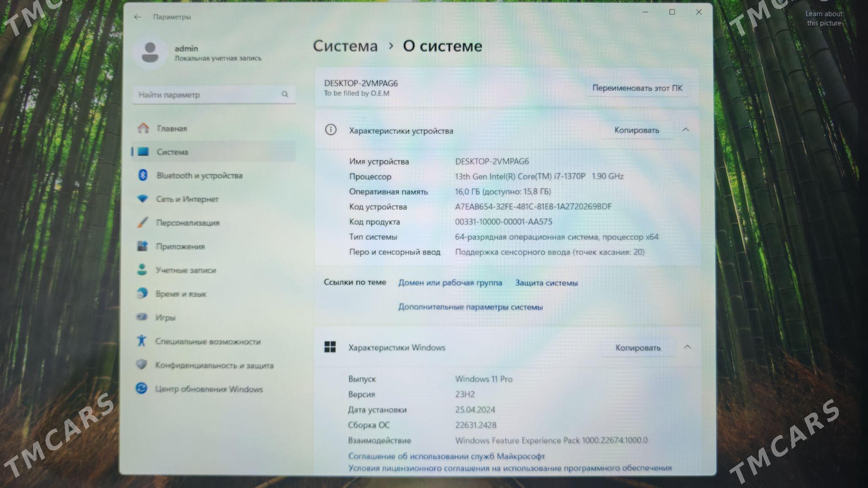Click Переименовать этот ПК button

point(637,88)
